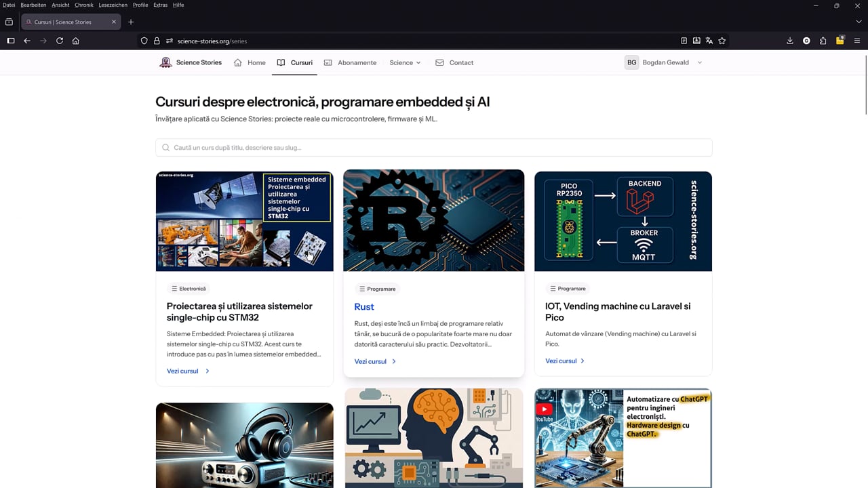
Task: Open the STM32 course thumbnail image
Action: click(x=245, y=221)
